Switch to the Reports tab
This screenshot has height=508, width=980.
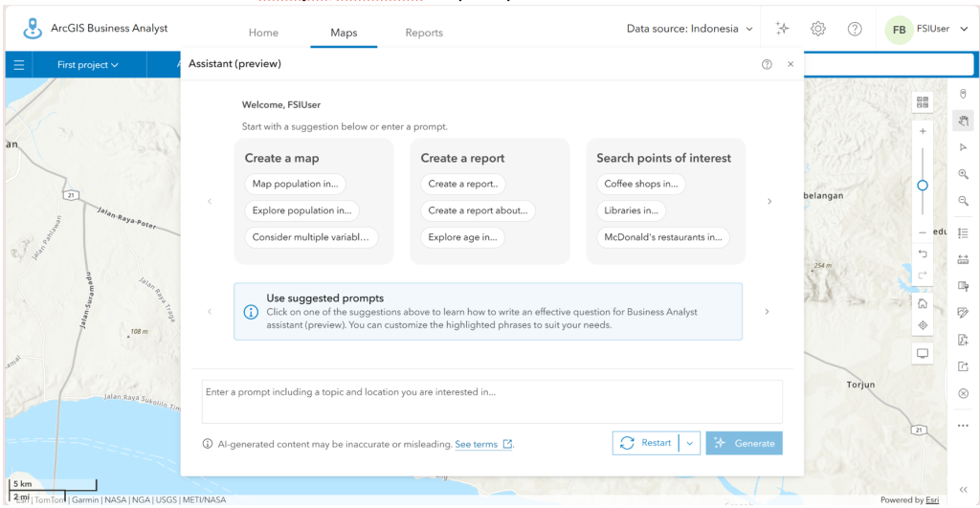pyautogui.click(x=424, y=33)
